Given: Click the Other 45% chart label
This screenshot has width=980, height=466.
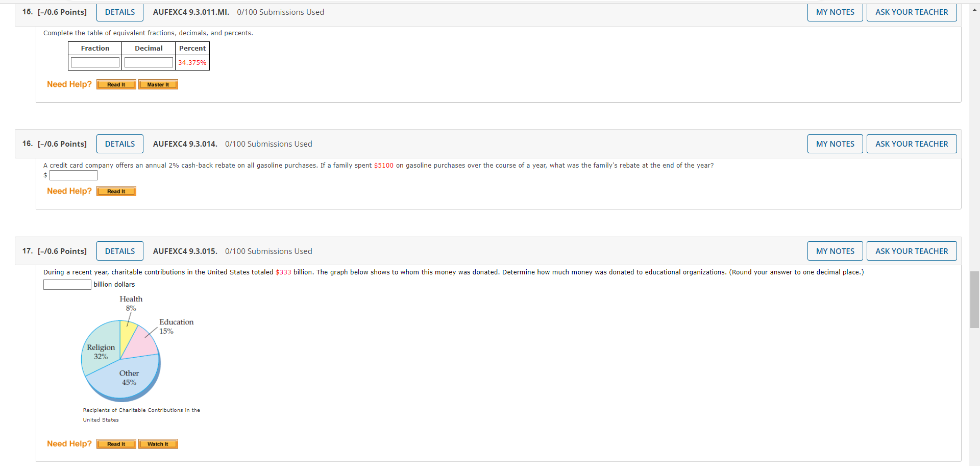Looking at the screenshot, I should (129, 378).
